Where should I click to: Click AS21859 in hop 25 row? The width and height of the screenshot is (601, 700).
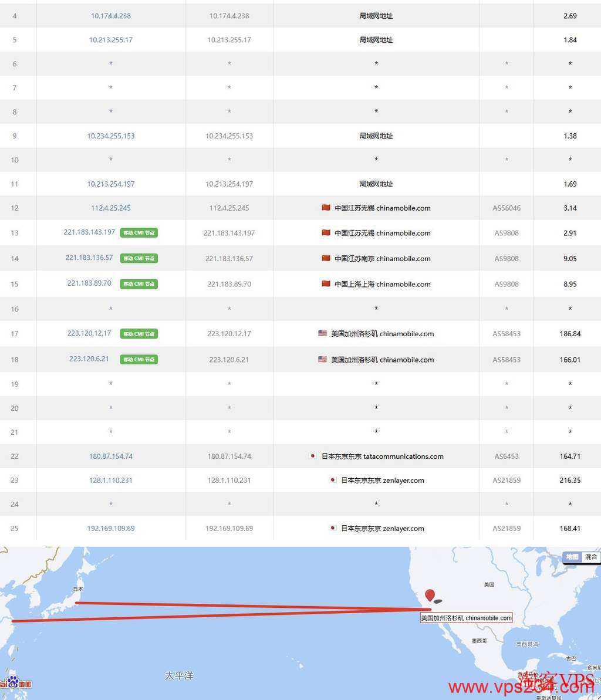[x=507, y=528]
